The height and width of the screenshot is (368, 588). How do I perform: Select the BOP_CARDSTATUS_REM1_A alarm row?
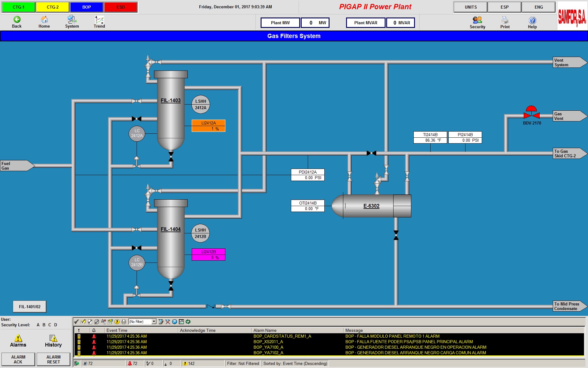click(329, 336)
